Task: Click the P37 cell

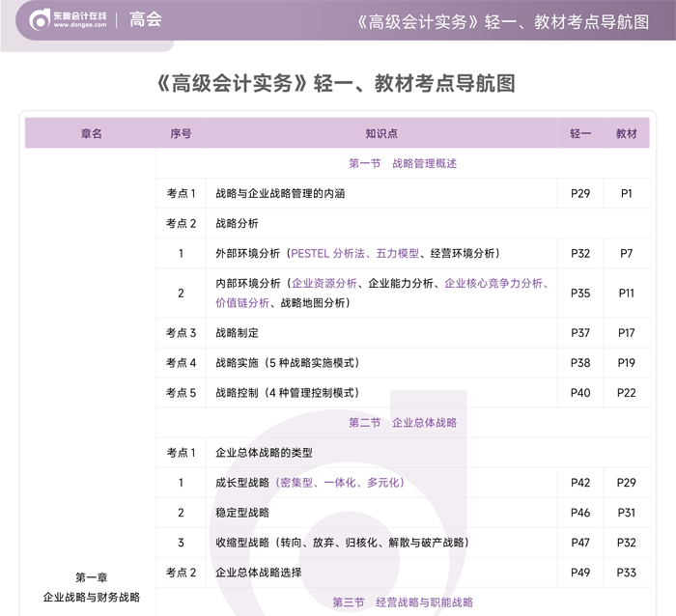Action: pos(580,333)
